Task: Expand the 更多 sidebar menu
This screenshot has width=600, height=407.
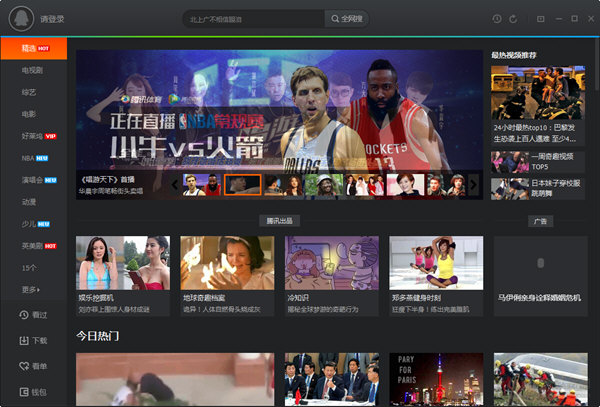Action: 31,290
